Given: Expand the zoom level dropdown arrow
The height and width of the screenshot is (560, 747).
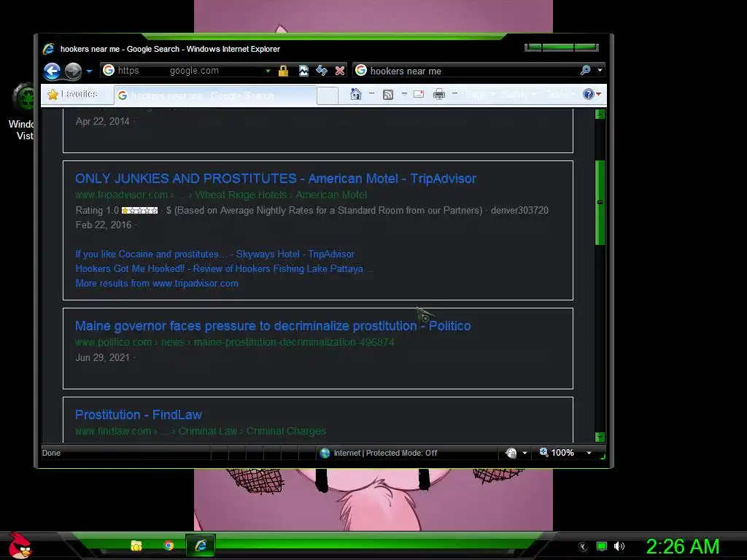Looking at the screenshot, I should pos(589,453).
